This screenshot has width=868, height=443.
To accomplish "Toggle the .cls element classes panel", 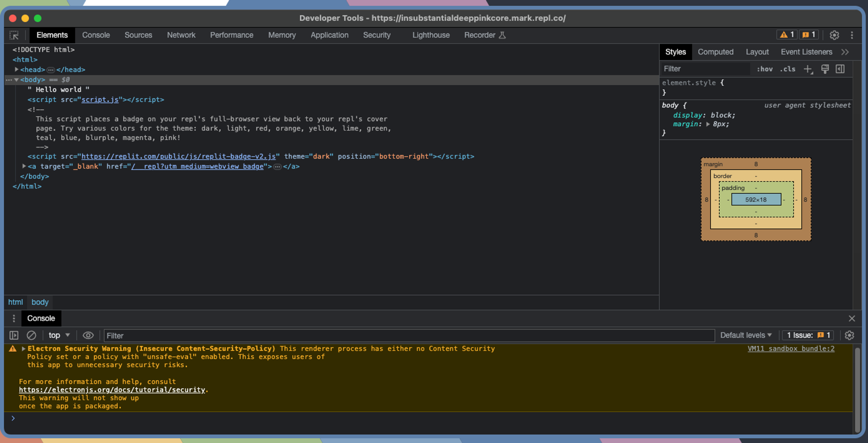I will click(x=787, y=69).
